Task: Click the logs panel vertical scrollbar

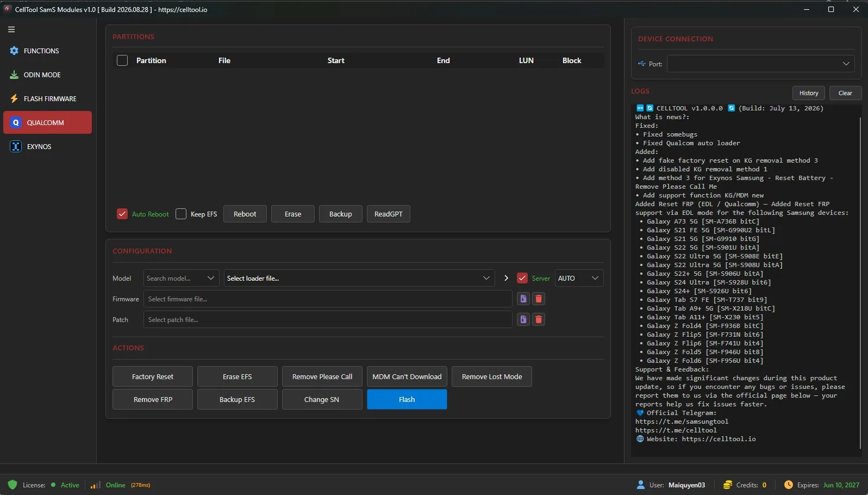Action: [x=860, y=283]
